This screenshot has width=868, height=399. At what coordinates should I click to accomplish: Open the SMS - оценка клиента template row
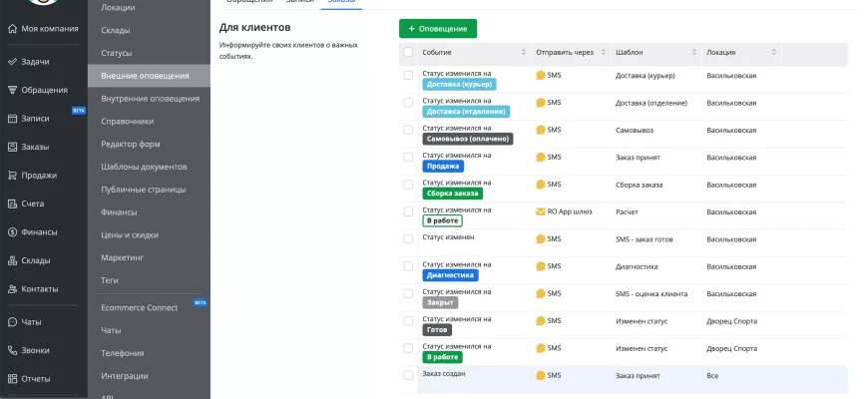pyautogui.click(x=651, y=293)
